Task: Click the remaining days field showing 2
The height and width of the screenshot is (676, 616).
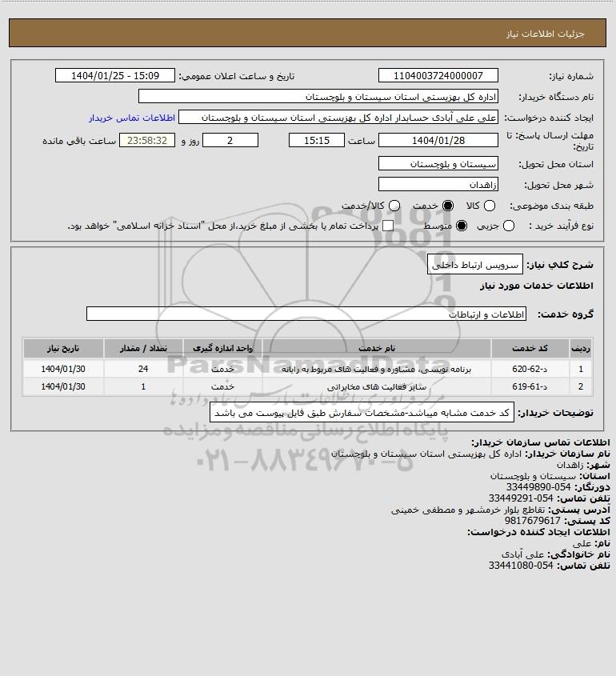Action: [230, 140]
